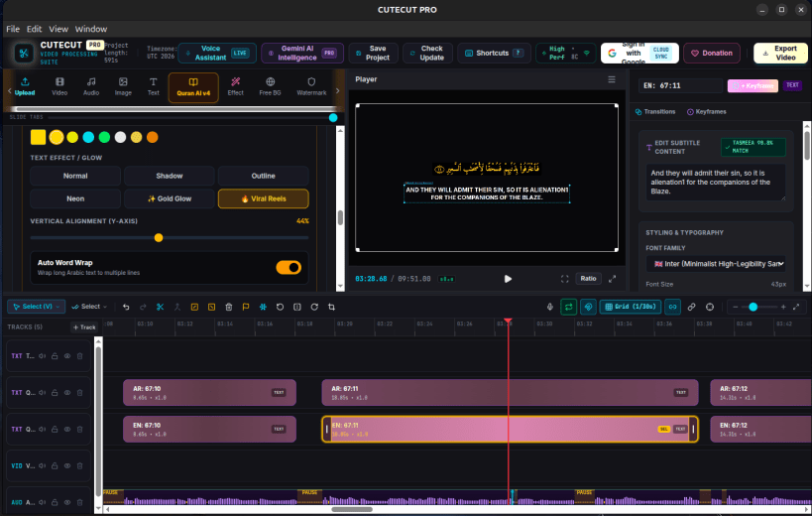Image resolution: width=812 pixels, height=516 pixels.
Task: Zoom in timeline with the plus icon
Action: (x=783, y=307)
